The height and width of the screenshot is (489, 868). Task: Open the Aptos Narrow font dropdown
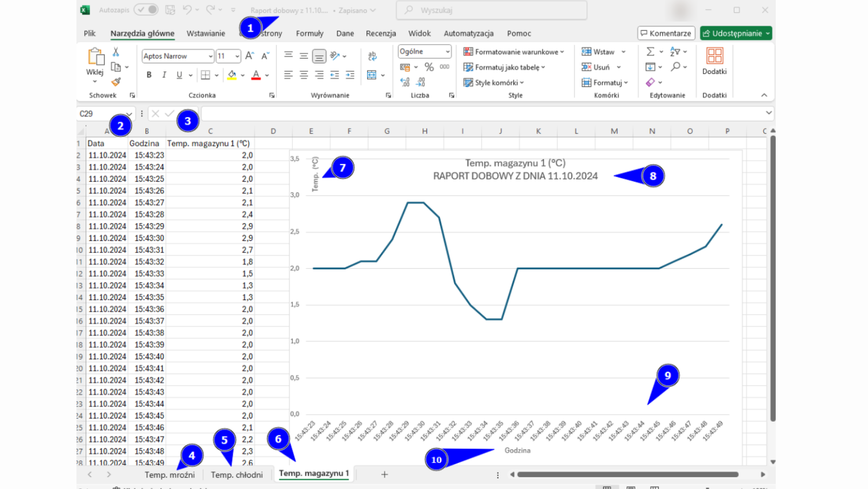coord(210,56)
